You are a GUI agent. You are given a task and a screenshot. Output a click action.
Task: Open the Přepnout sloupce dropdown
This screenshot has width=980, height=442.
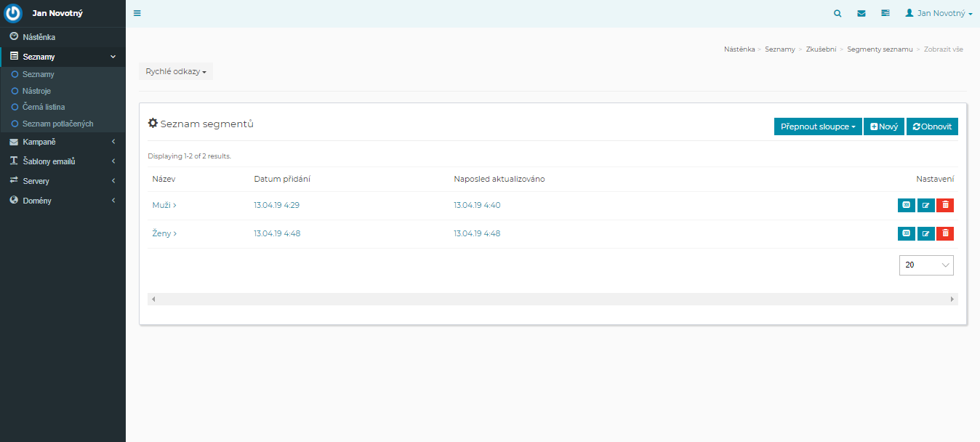[818, 126]
